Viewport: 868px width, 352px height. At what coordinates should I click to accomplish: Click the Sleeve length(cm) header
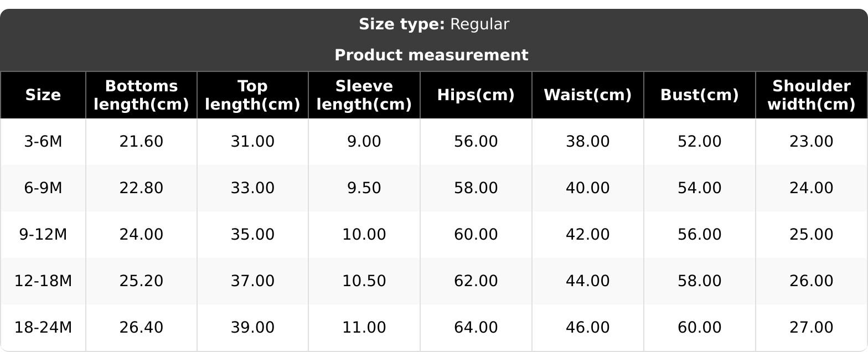click(x=364, y=95)
